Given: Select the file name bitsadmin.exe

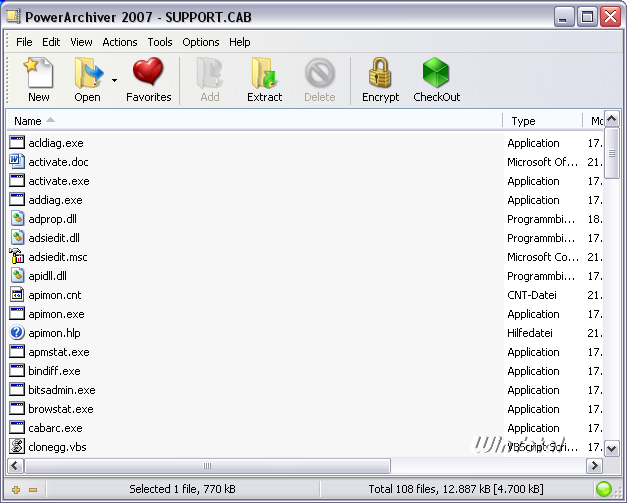Looking at the screenshot, I should click(x=62, y=390).
